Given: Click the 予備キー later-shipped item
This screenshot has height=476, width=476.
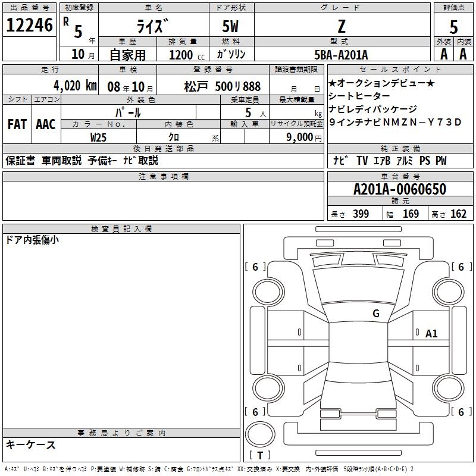Looking at the screenshot, I should point(102,160).
